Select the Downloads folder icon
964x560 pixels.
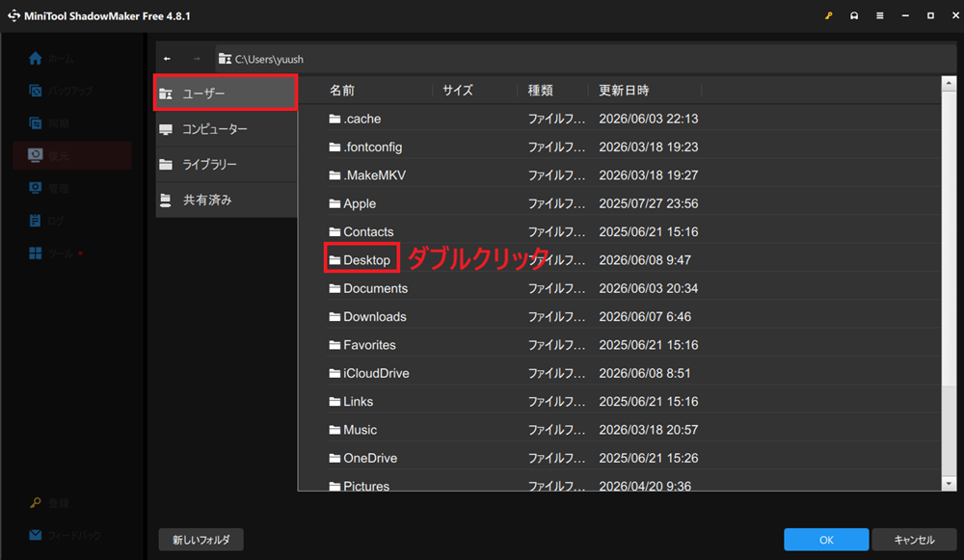335,316
